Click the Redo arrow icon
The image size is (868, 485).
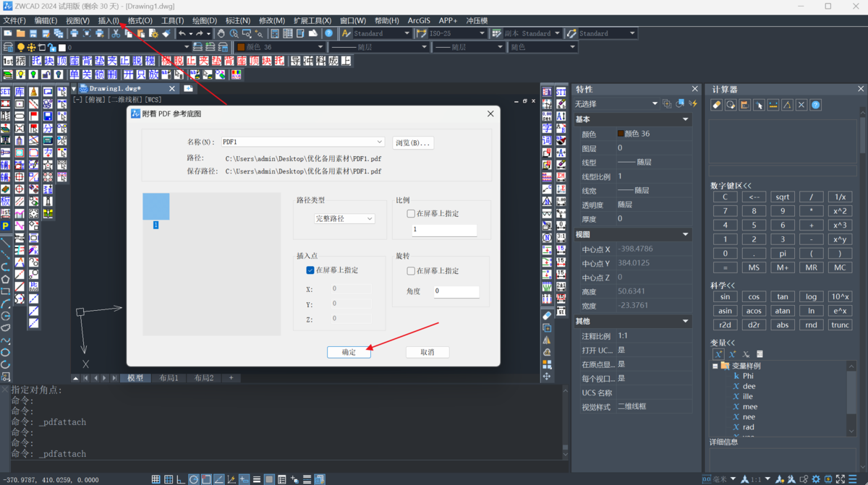point(200,33)
